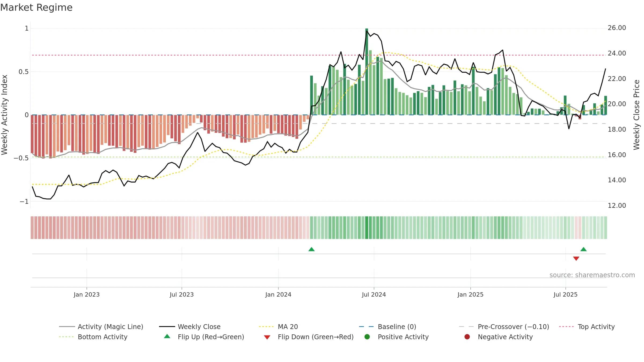Click the green triangle icon in legend
The width and height of the screenshot is (644, 362).
tap(167, 336)
